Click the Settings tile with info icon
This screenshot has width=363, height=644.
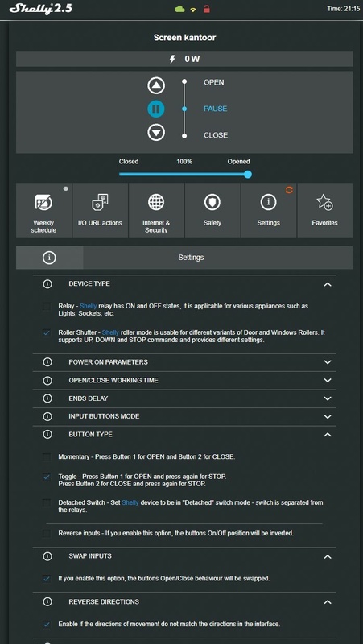(269, 210)
